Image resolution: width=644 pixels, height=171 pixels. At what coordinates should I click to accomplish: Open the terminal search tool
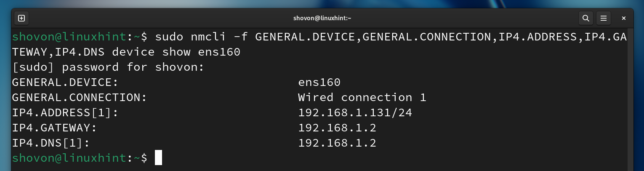coord(585,18)
